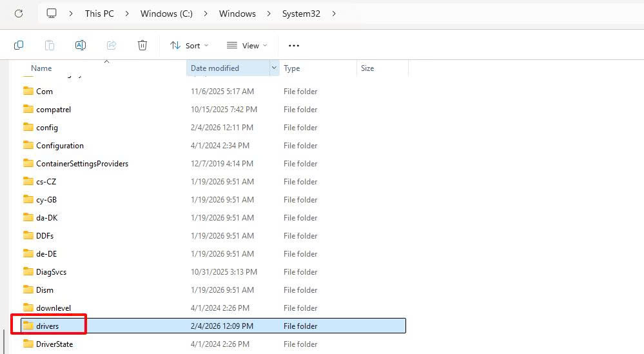Expand the chevron after Windows (C:)
The image size is (644, 354).
point(206,14)
